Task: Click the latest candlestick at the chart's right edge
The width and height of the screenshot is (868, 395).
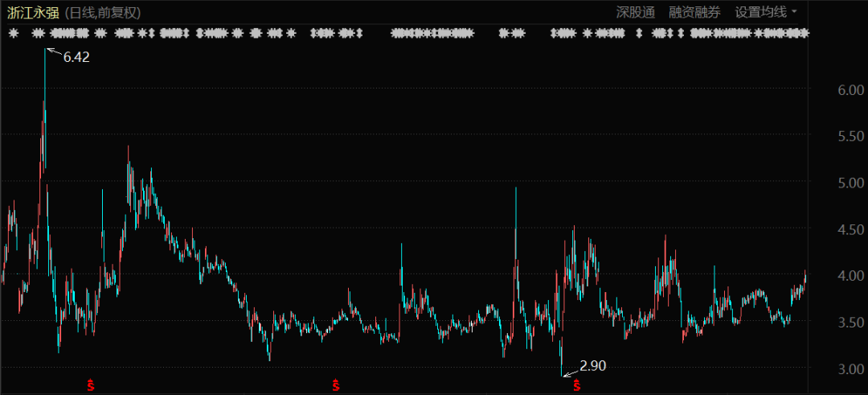Action: coord(805,278)
